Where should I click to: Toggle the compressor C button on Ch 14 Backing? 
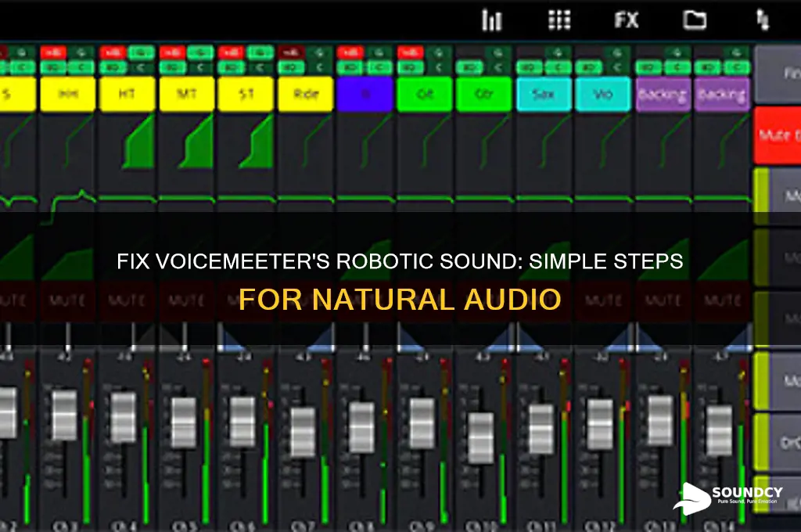click(x=737, y=67)
